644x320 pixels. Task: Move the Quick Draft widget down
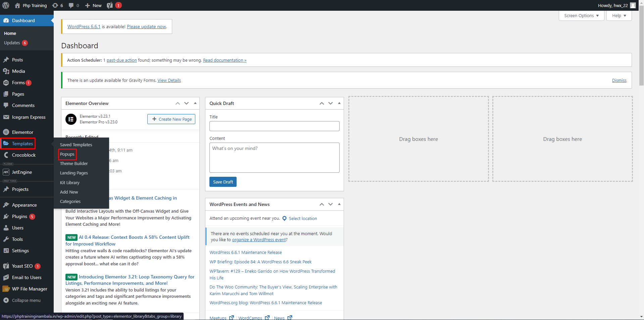(331, 103)
